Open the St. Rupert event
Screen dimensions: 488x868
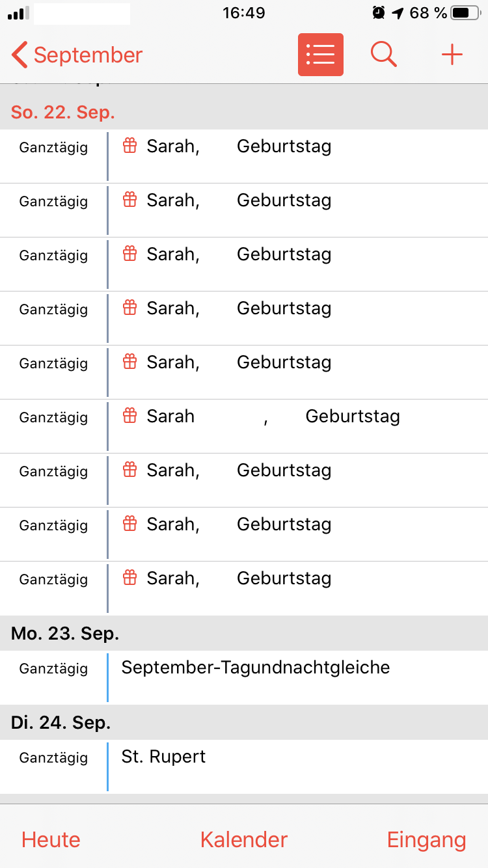(164, 757)
